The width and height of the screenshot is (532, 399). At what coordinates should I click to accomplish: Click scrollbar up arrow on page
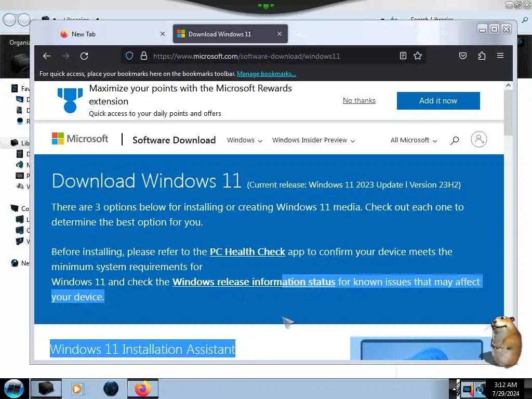[x=508, y=85]
